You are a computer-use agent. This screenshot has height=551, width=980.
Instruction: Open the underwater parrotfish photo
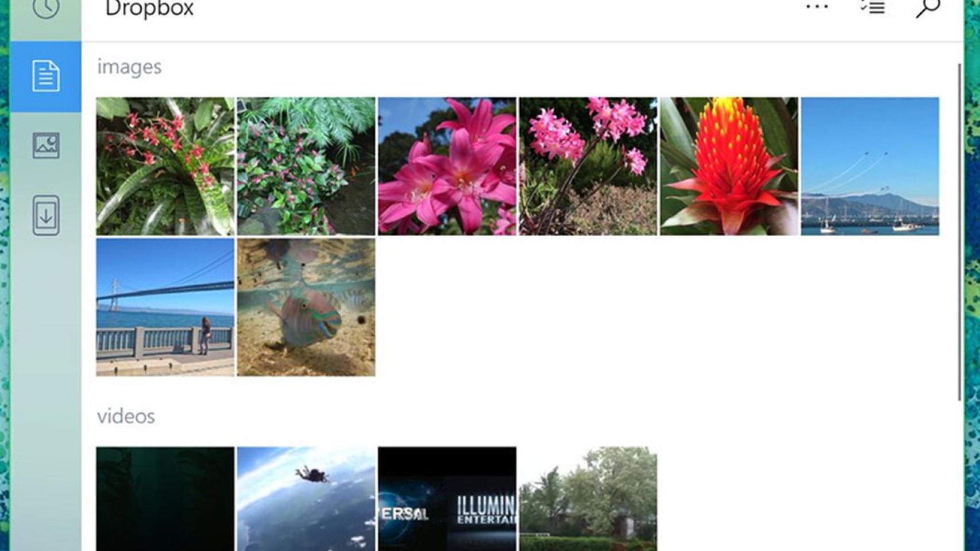(306, 307)
